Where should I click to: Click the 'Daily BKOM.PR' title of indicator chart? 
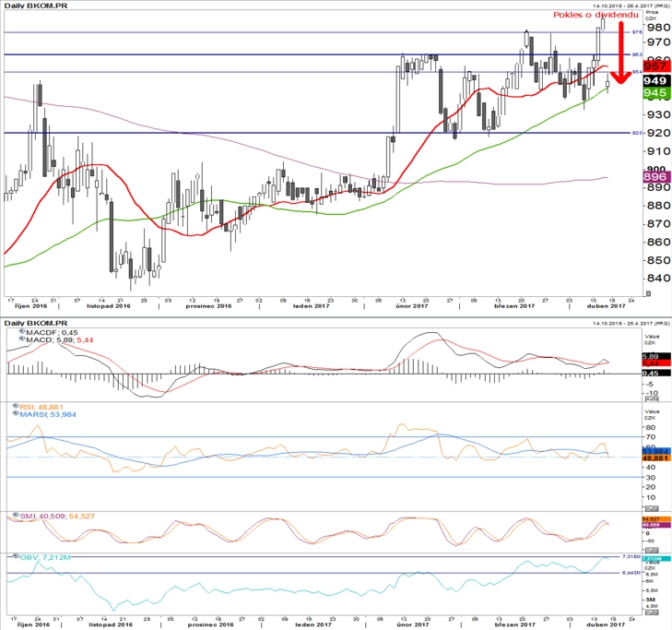(36, 323)
